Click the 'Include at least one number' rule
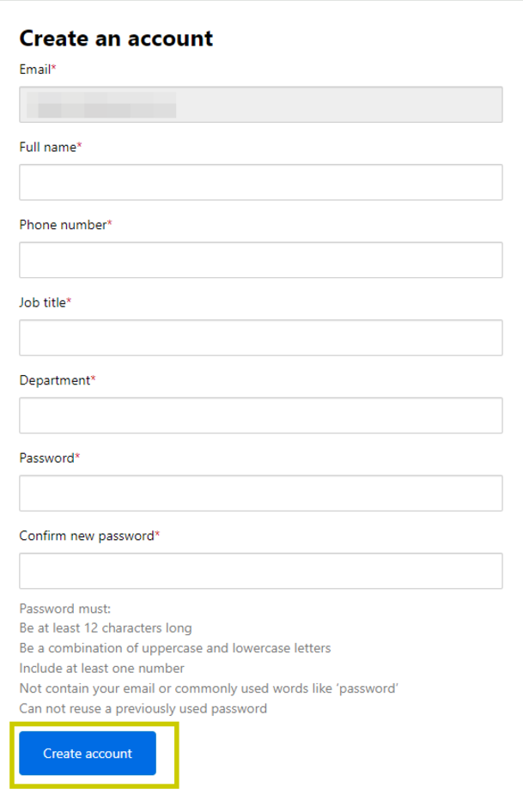This screenshot has height=812, width=523. [101, 668]
